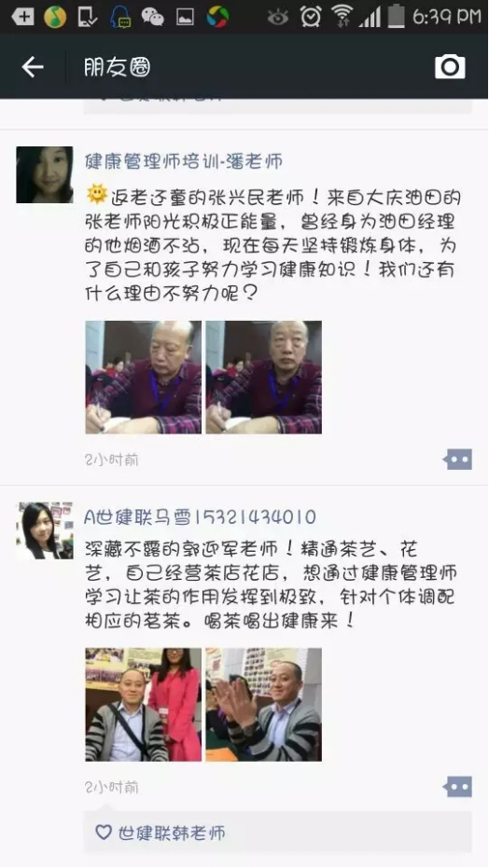489x868 pixels.
Task: Tap the alarm clock status icon
Action: pos(311,17)
